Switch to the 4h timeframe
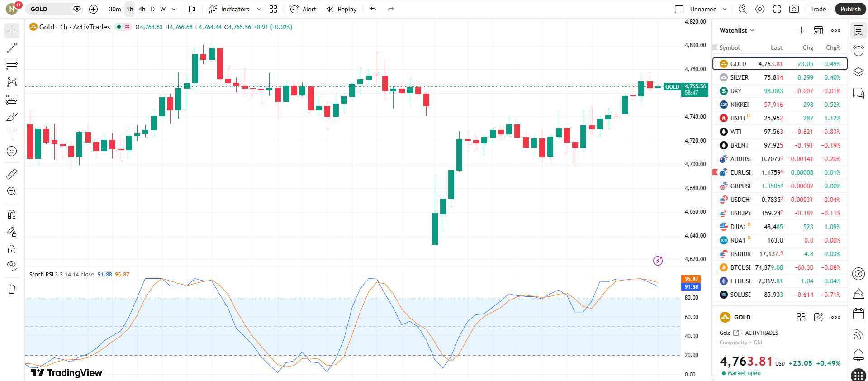Viewport: 868px width, 381px height. [x=142, y=9]
